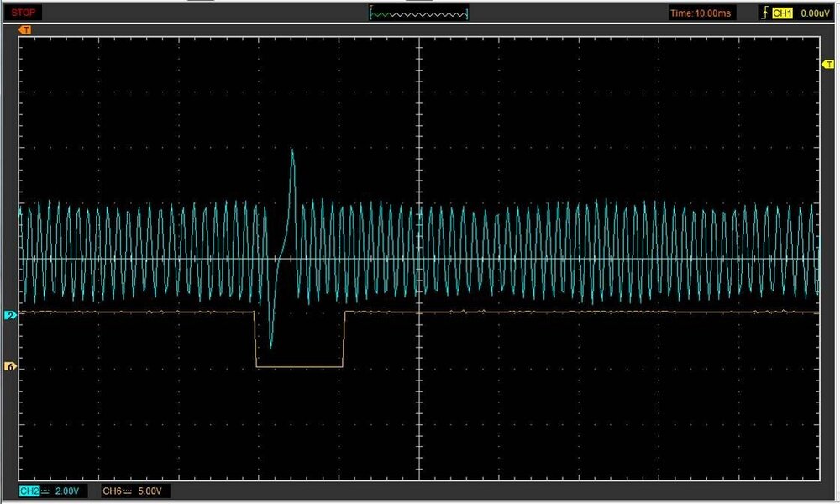840x504 pixels.
Task: Click the peak of the cyan waveform spike
Action: [292, 150]
